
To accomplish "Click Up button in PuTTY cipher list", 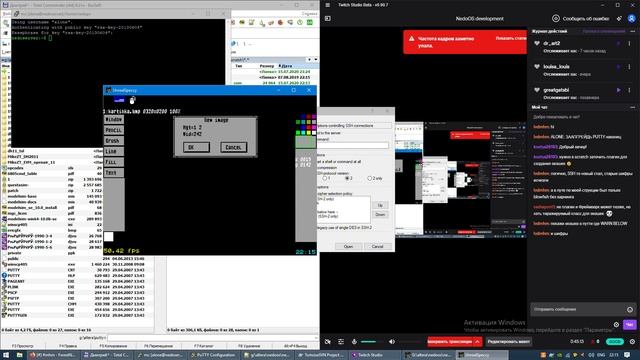I will point(380,205).
